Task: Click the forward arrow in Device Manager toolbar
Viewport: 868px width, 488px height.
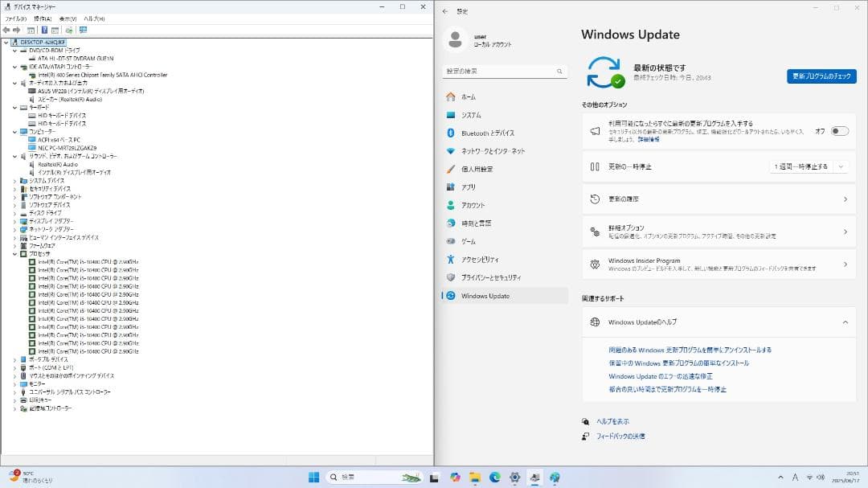Action: (16, 31)
